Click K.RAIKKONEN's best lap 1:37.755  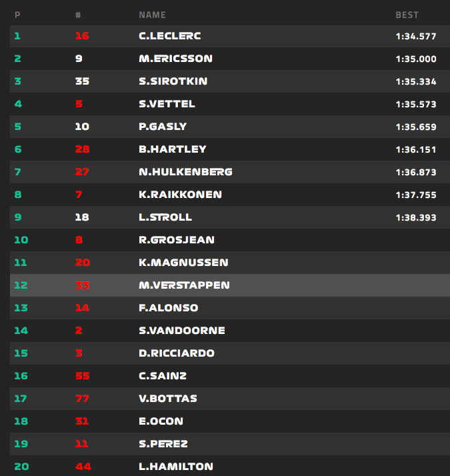415,195
